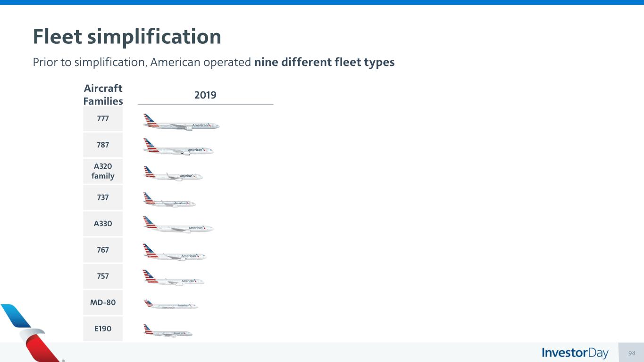Click the slide page number 94
The height and width of the screenshot is (362, 644).
coord(632,353)
